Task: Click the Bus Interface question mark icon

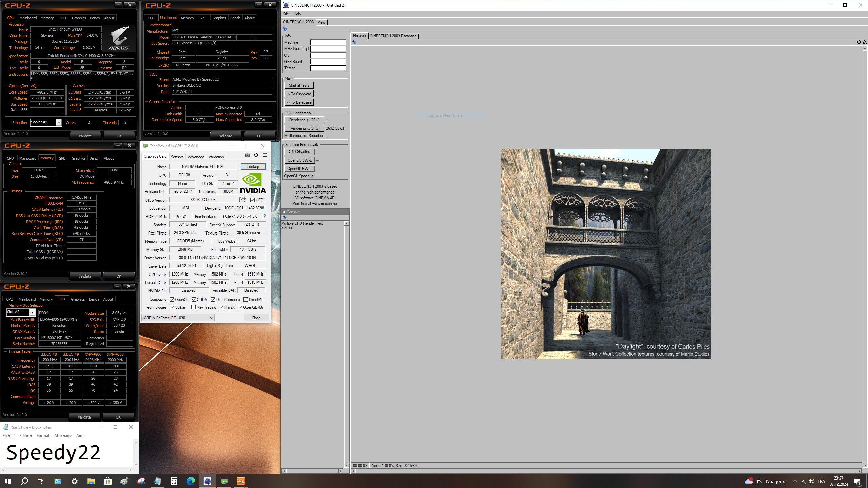Action: point(265,216)
